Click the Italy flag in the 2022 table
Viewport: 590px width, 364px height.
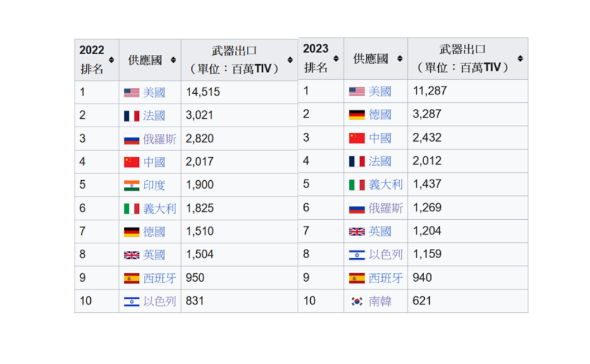[x=132, y=209]
